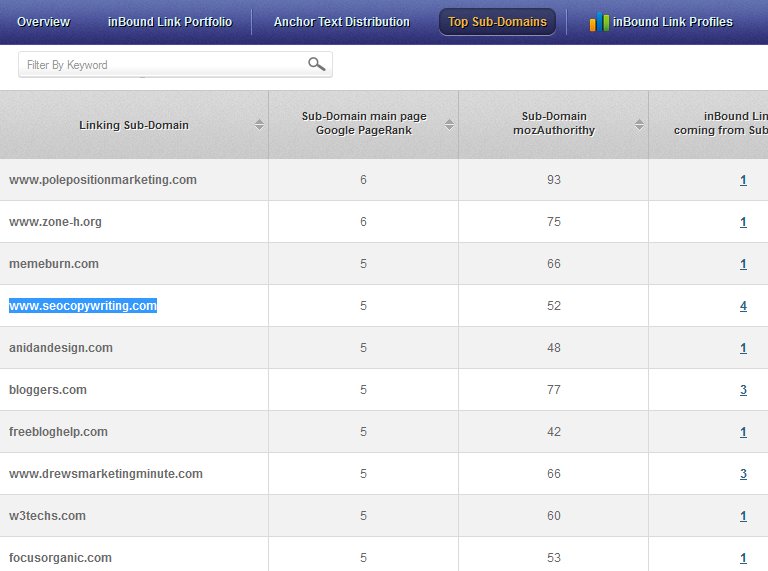768x571 pixels.
Task: Click the w3techs.com domain entry
Action: [47, 516]
